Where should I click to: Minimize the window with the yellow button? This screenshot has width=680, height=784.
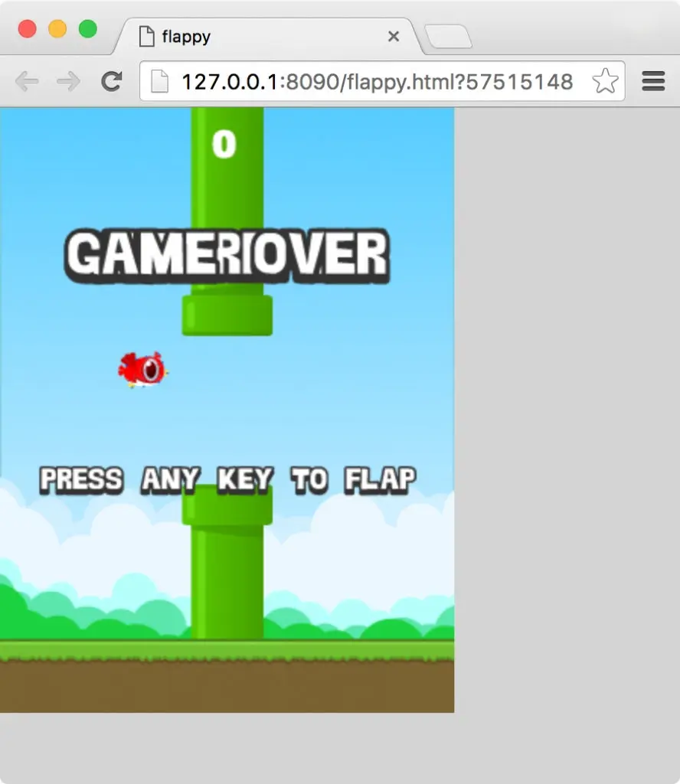pyautogui.click(x=57, y=29)
